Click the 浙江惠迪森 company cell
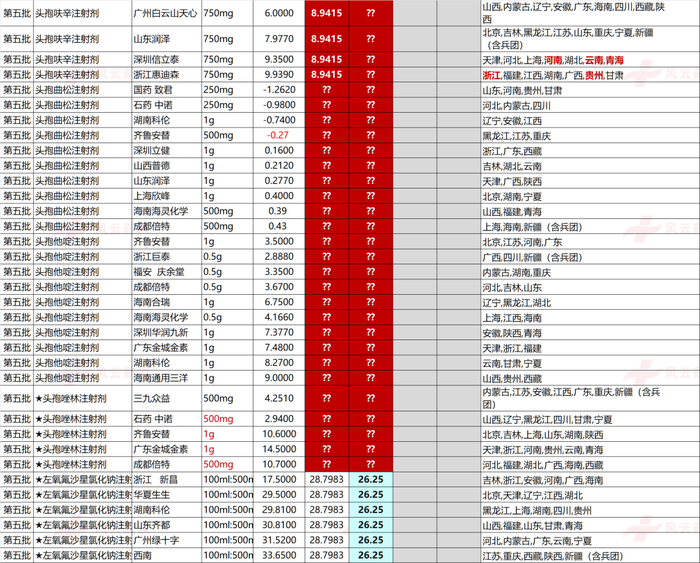 point(167,75)
